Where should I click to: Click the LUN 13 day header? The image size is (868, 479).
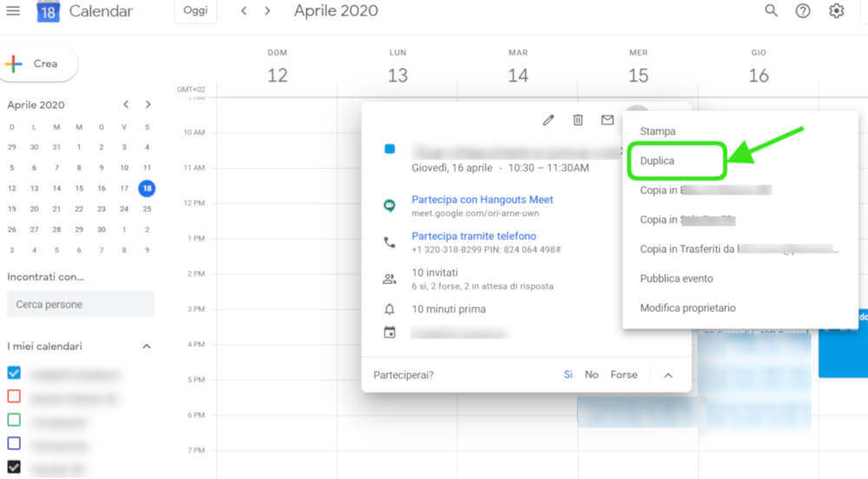398,66
